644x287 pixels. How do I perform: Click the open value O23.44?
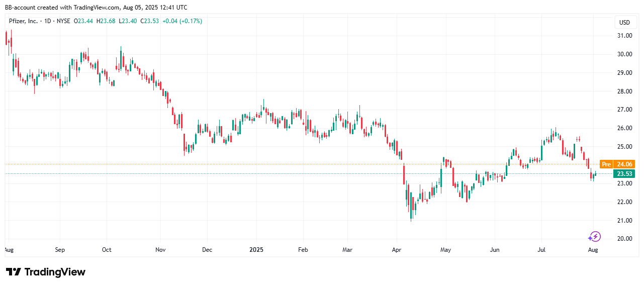(83, 21)
